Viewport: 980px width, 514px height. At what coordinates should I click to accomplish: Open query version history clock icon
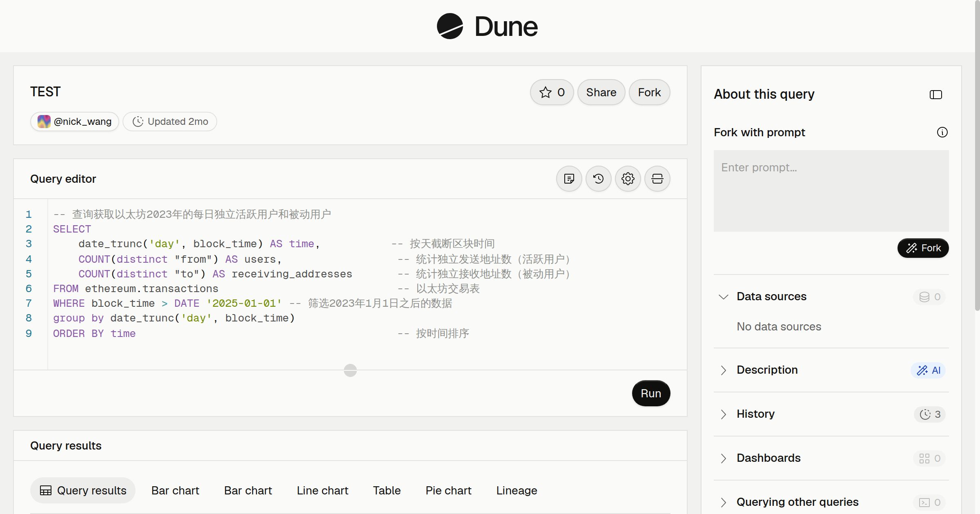(x=598, y=179)
